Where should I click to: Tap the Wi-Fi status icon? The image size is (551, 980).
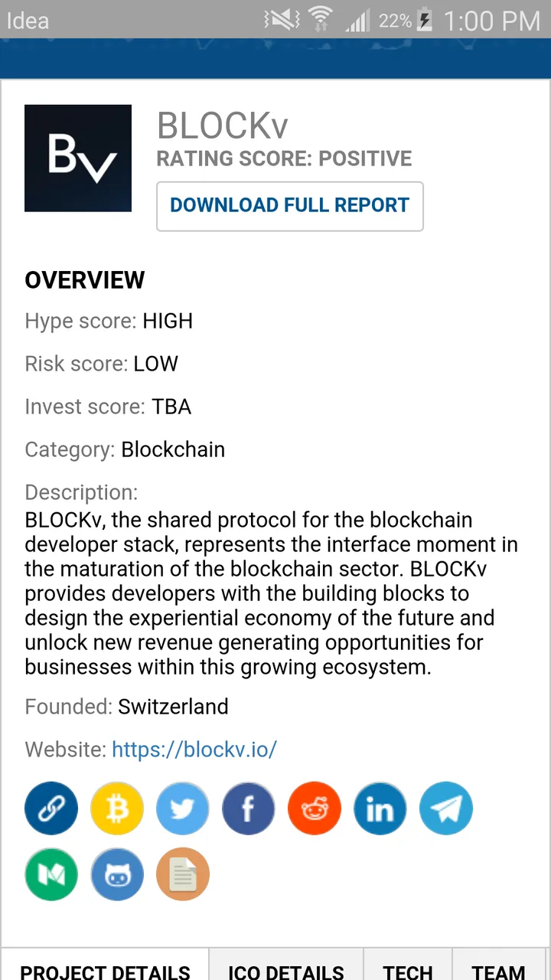(x=321, y=20)
